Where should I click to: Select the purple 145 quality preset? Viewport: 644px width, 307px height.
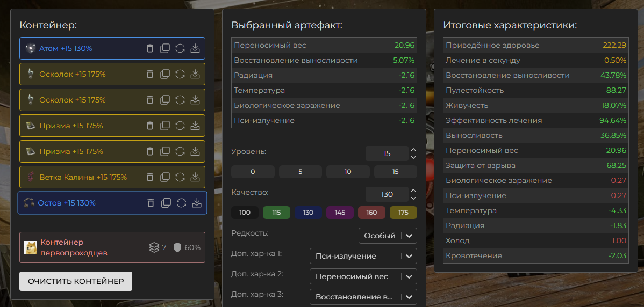click(x=340, y=213)
